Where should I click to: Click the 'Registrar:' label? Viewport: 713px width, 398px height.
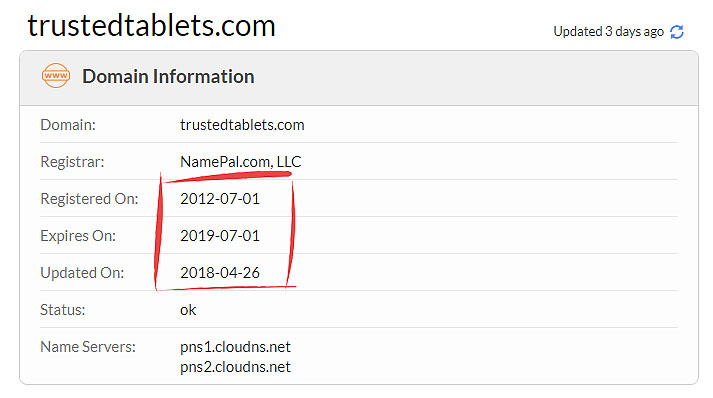tap(72, 162)
